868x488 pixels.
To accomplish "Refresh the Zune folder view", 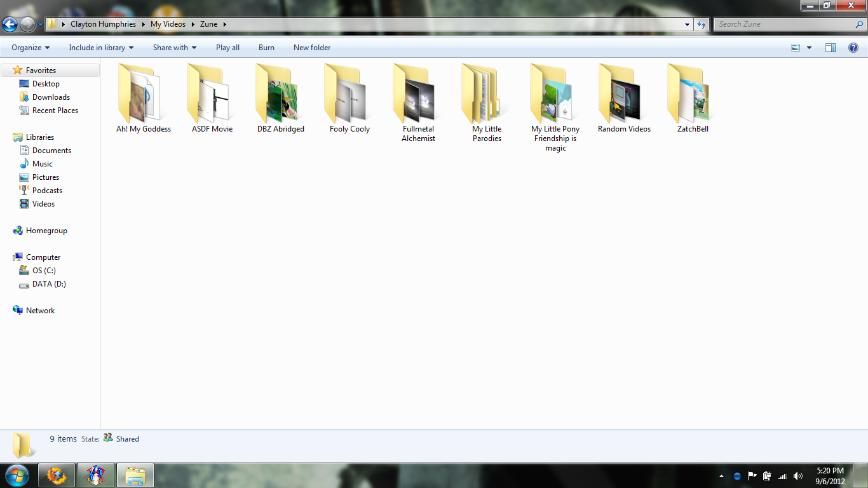I will [702, 24].
